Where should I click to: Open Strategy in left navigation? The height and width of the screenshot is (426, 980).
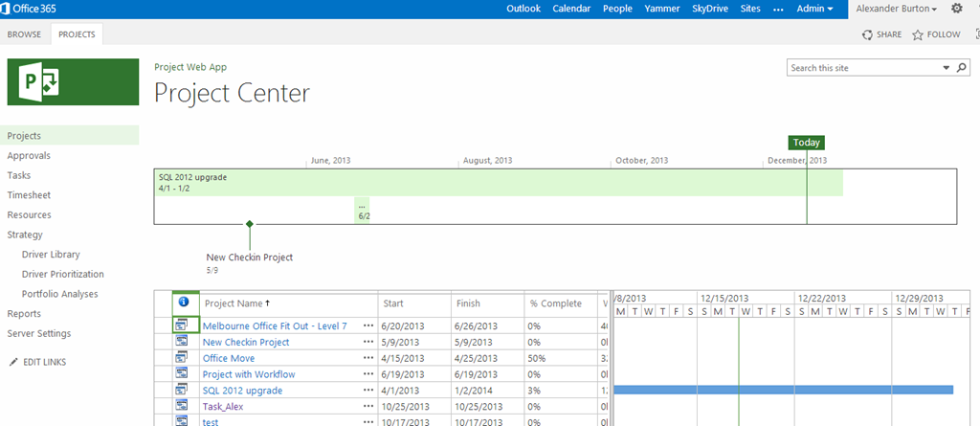coord(25,235)
